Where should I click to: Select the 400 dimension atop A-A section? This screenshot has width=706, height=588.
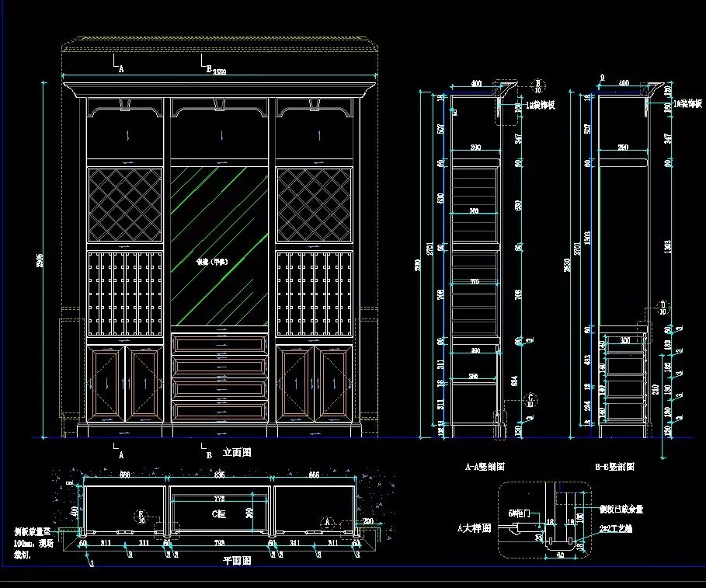476,83
